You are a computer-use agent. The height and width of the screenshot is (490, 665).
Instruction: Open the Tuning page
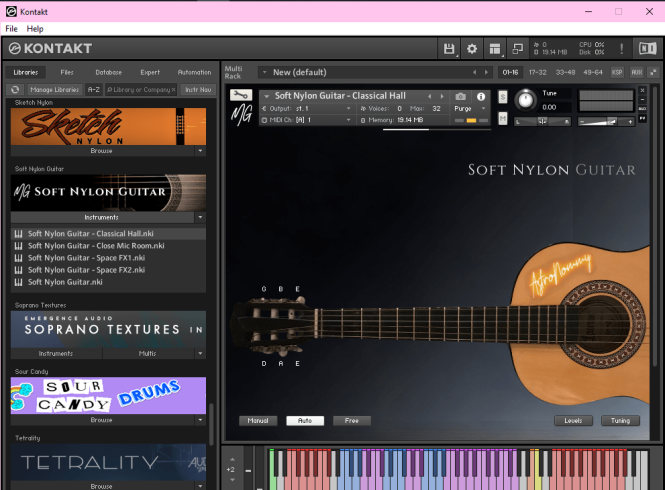coord(620,420)
